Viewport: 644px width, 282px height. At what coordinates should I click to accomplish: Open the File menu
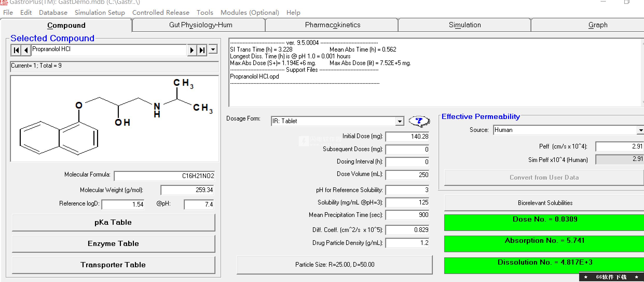(8, 12)
